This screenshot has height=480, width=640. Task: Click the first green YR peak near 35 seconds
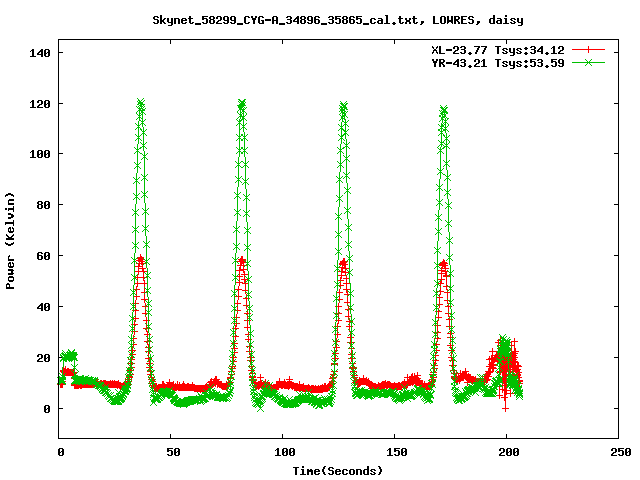point(141,102)
